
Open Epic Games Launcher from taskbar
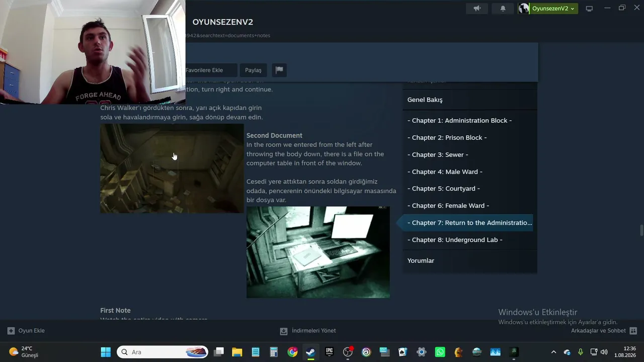(329, 352)
